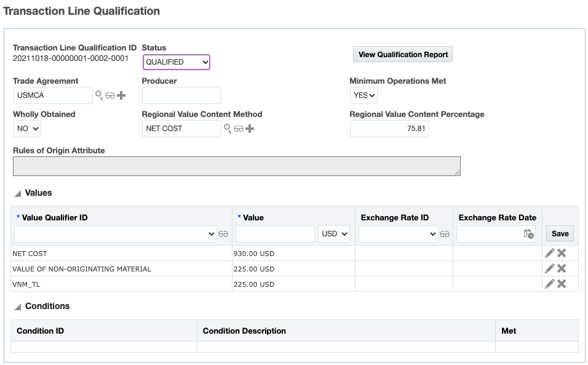
Task: Delete the VALUE OF NON-ORIGINATING MATERIAL row
Action: pyautogui.click(x=562, y=268)
